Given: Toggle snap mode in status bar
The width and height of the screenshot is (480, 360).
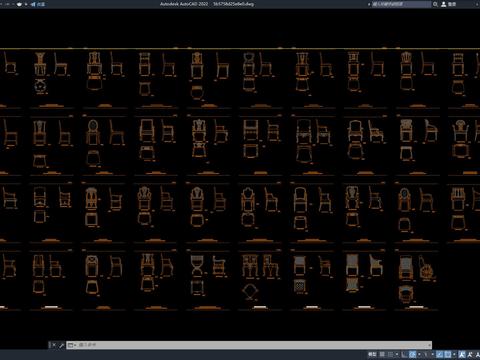Looking at the screenshot, I should (x=391, y=354).
